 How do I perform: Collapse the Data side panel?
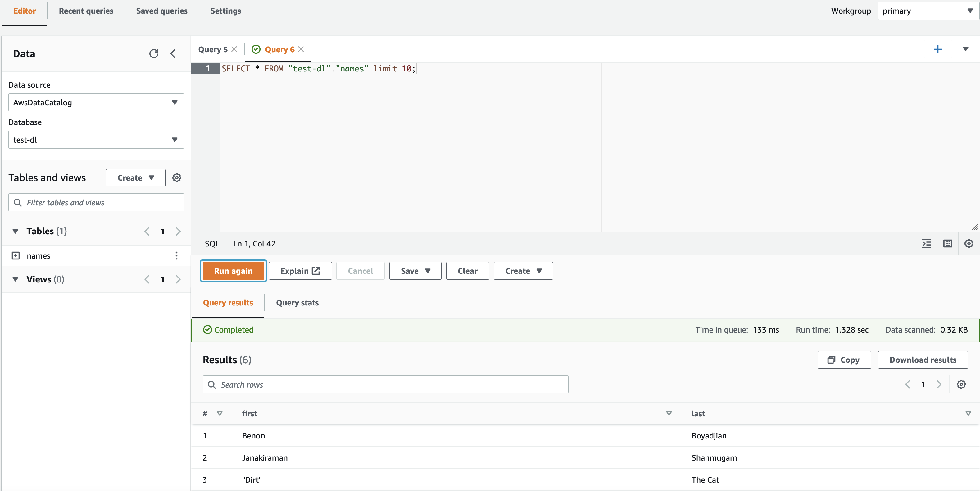point(173,54)
